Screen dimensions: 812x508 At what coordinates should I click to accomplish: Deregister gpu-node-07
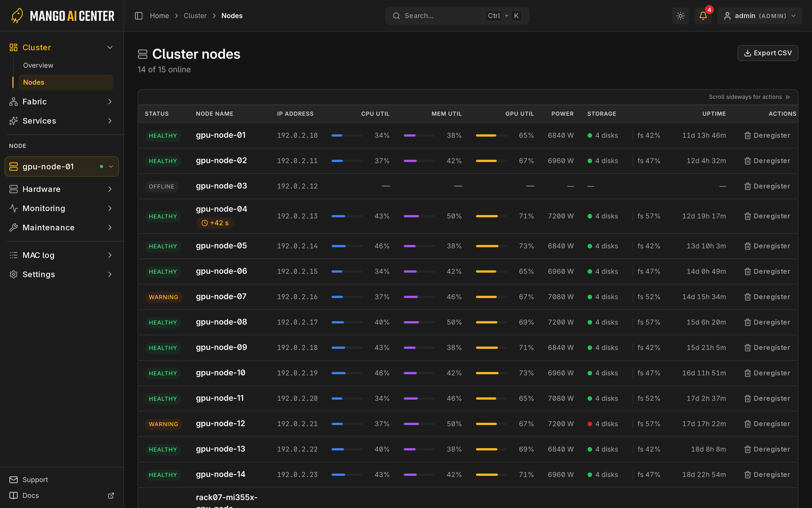tap(767, 297)
